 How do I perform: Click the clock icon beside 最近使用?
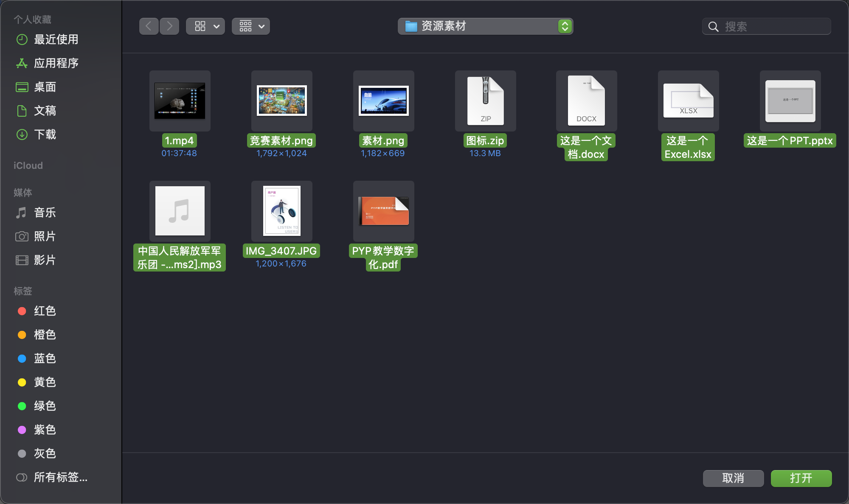tap(22, 39)
